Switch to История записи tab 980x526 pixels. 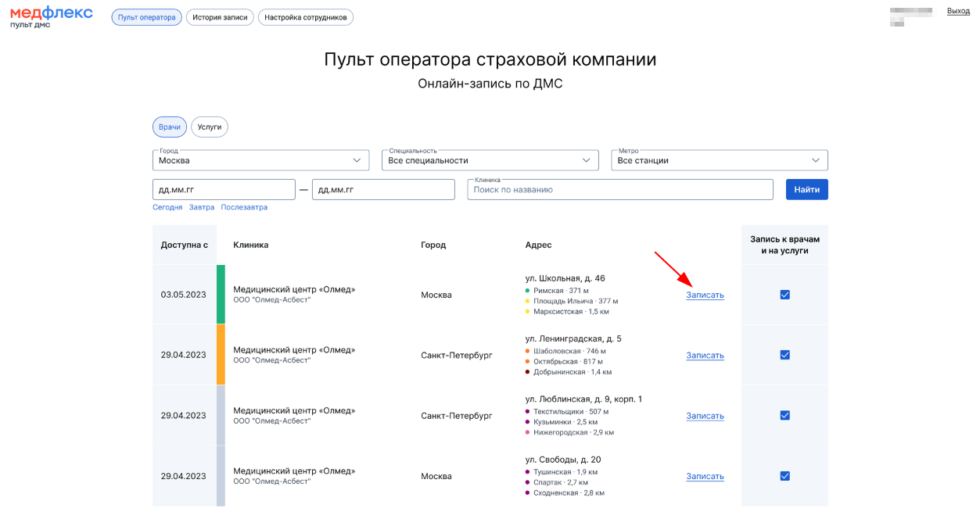click(220, 17)
